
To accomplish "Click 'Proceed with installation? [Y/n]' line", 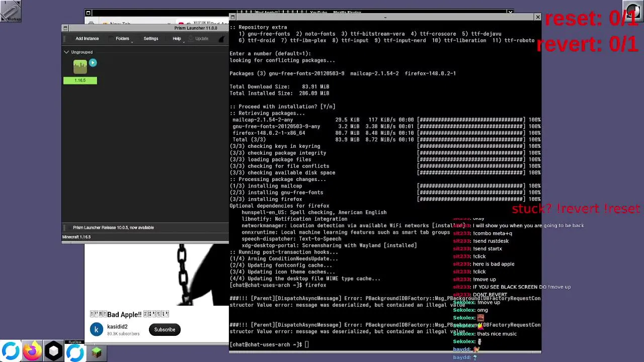I will click(282, 107).
